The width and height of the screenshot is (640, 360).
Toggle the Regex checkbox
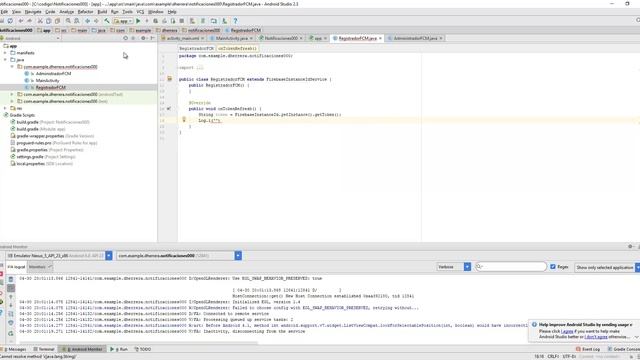[x=553, y=267]
